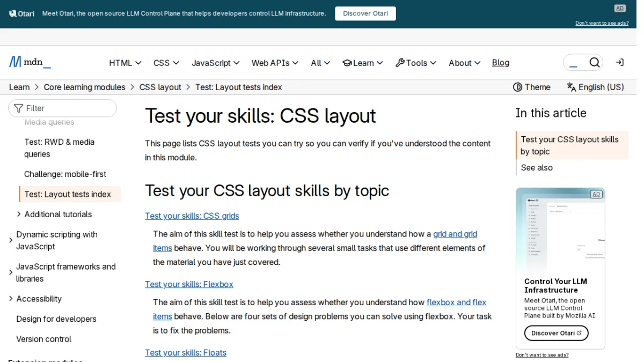The height and width of the screenshot is (362, 644).
Task: Click the AD badge on sidebar ad
Action: [x=596, y=194]
